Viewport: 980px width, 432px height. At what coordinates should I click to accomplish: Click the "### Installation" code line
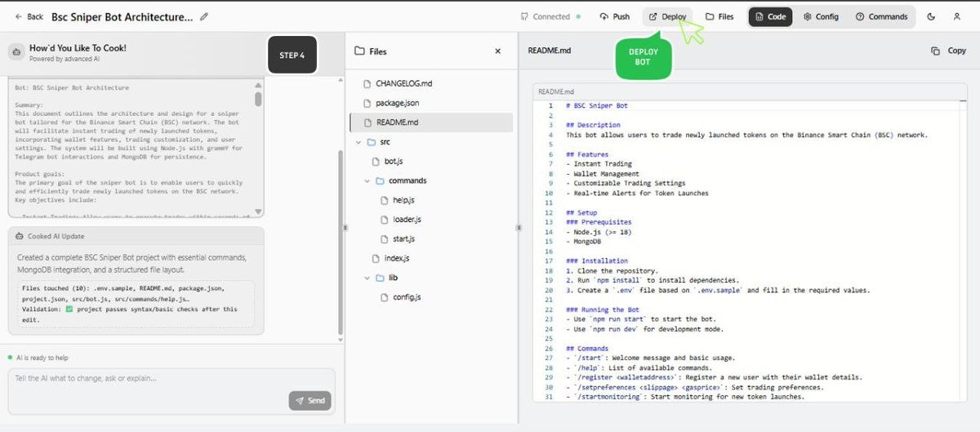[595, 261]
